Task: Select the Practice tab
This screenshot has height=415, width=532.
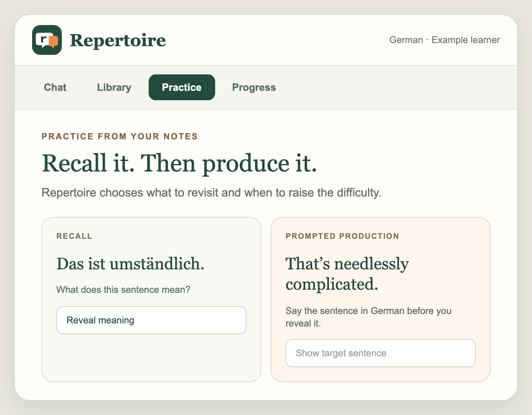Action: 182,87
